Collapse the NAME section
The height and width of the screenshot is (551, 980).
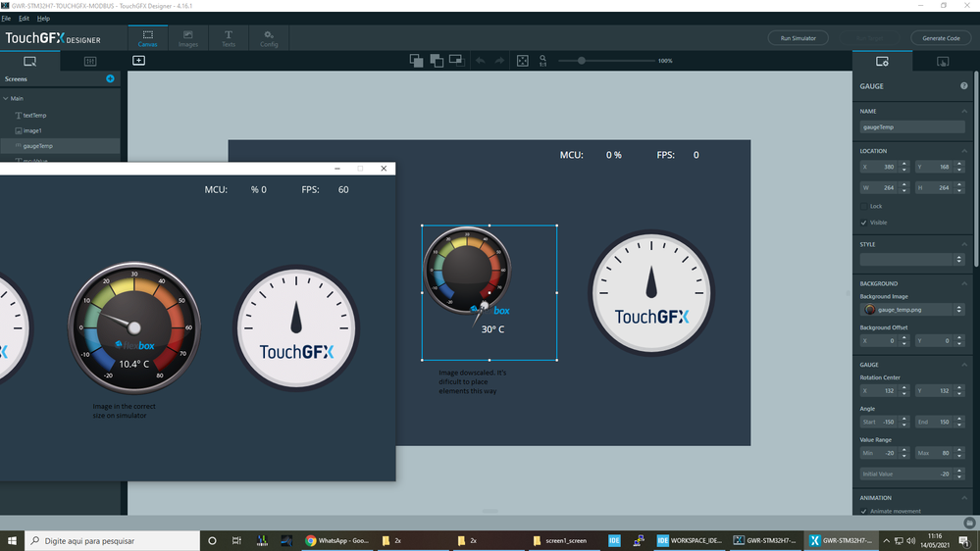(963, 111)
